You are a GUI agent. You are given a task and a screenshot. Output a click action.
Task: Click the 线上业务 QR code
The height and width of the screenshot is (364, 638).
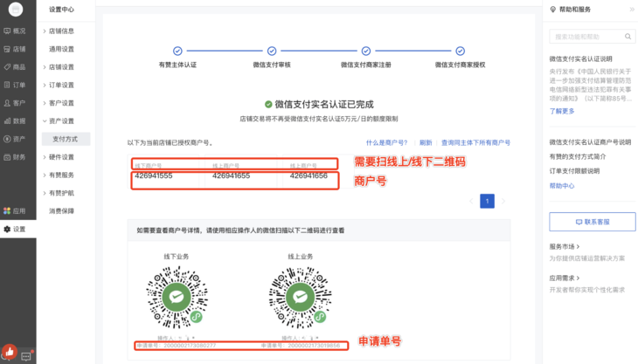tap(301, 298)
